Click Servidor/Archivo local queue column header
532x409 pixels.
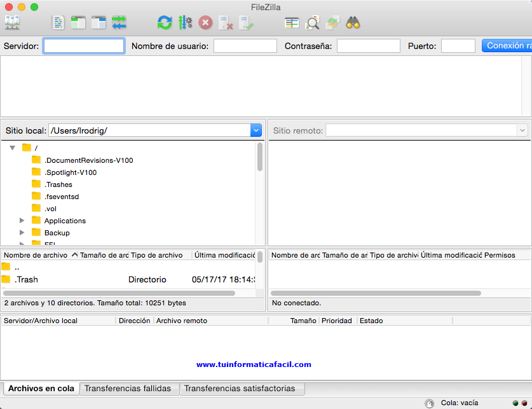coord(58,321)
